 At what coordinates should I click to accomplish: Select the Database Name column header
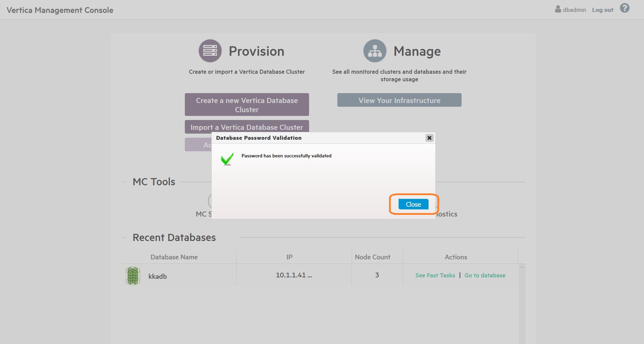174,257
